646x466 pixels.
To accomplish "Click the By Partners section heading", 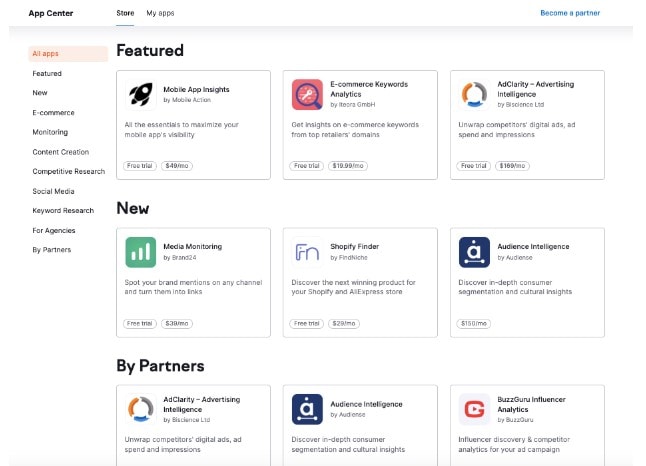I will point(160,366).
